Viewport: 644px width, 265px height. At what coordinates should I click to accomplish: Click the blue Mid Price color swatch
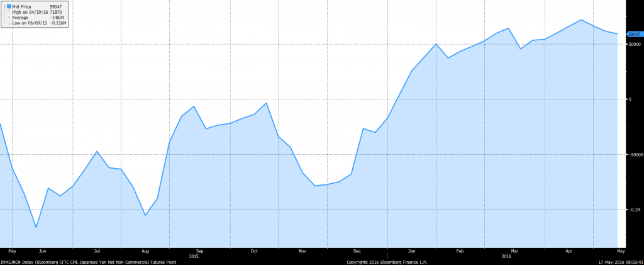click(x=9, y=6)
